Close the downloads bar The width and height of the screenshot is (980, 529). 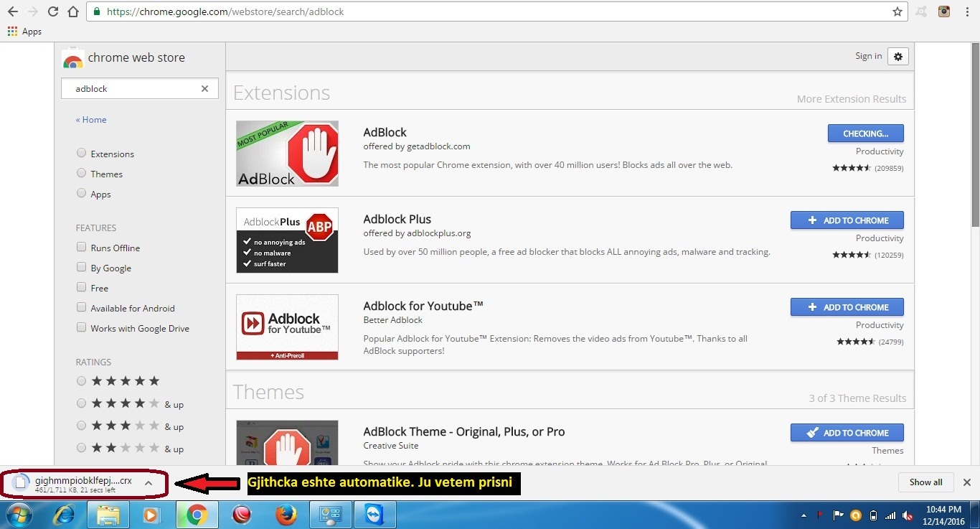pyautogui.click(x=967, y=482)
